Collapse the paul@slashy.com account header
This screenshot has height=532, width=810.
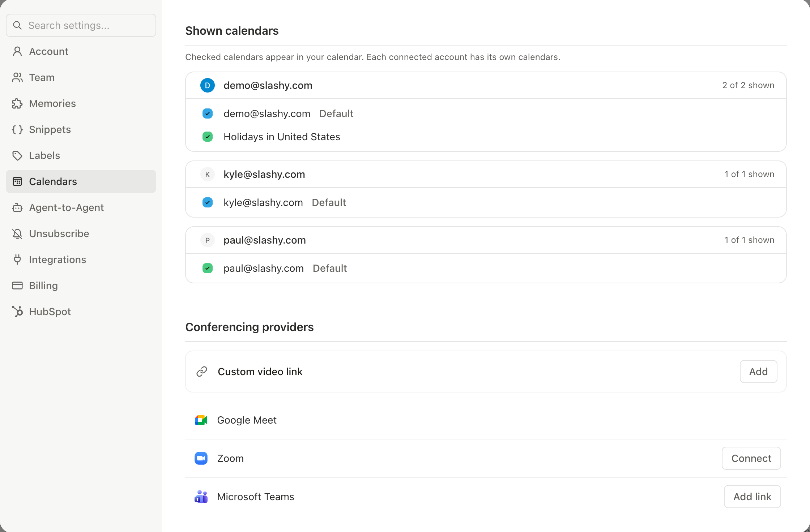486,240
